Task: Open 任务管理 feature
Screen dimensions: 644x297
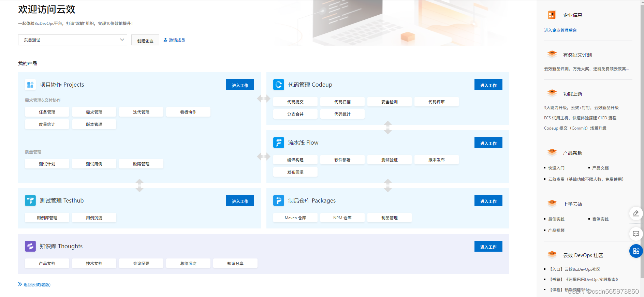Action: 47,112
